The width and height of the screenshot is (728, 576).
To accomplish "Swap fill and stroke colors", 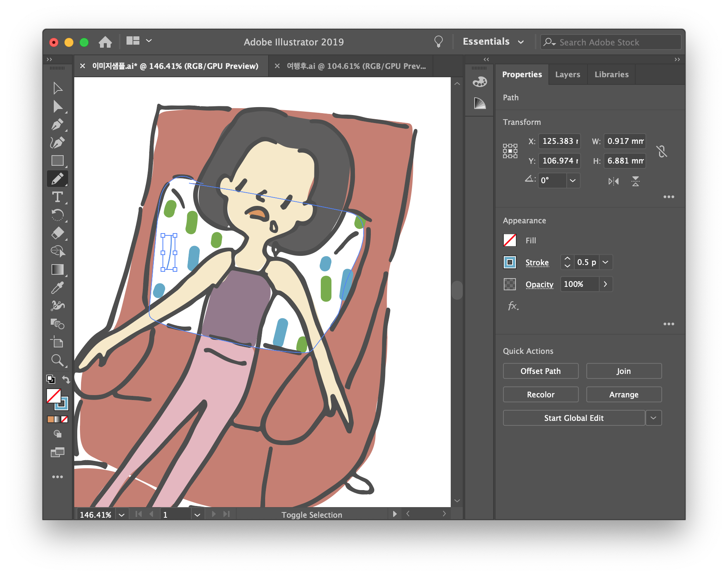I will pos(66,379).
